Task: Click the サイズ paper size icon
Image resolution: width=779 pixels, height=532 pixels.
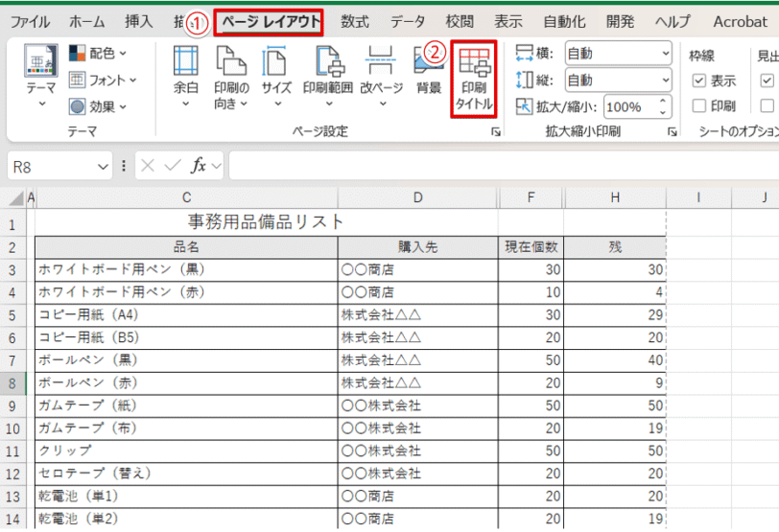Action: 275,60
